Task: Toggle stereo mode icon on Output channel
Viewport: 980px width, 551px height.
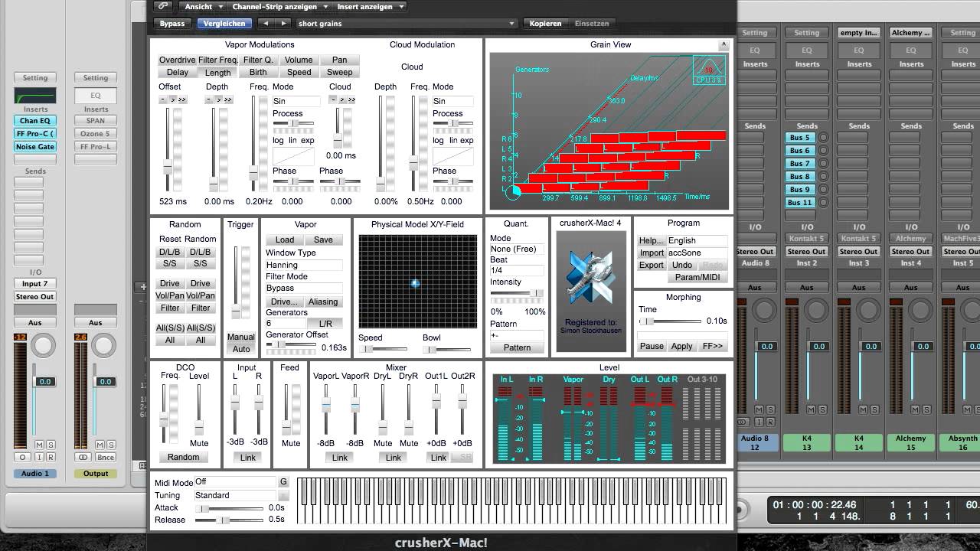Action: tap(83, 457)
